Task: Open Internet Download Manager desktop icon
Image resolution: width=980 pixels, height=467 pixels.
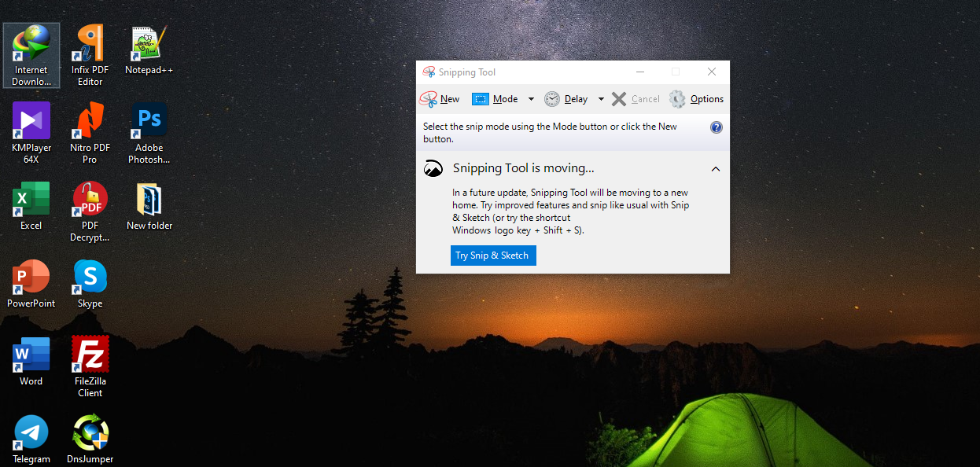Action: (x=31, y=55)
